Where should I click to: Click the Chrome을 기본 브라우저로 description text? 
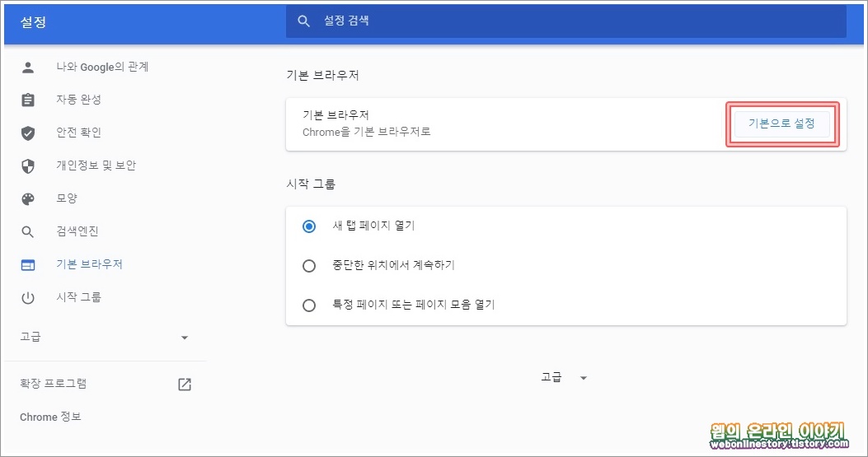pos(367,133)
